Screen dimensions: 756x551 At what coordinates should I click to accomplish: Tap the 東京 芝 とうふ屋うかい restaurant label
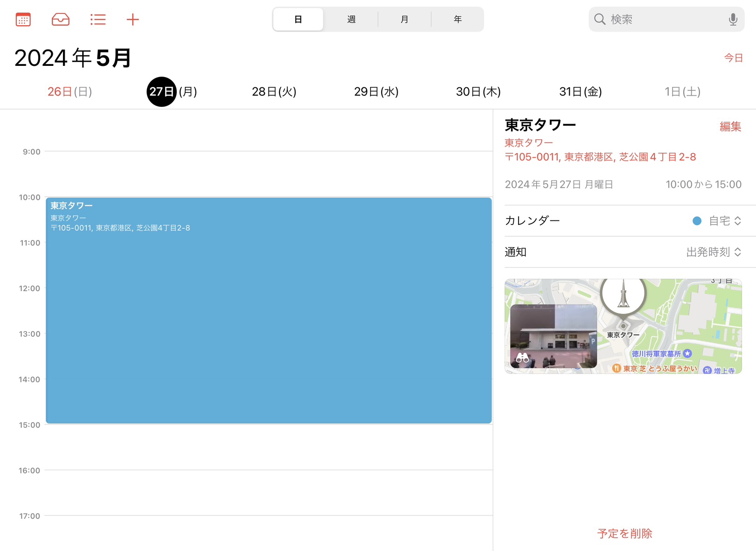click(x=655, y=368)
